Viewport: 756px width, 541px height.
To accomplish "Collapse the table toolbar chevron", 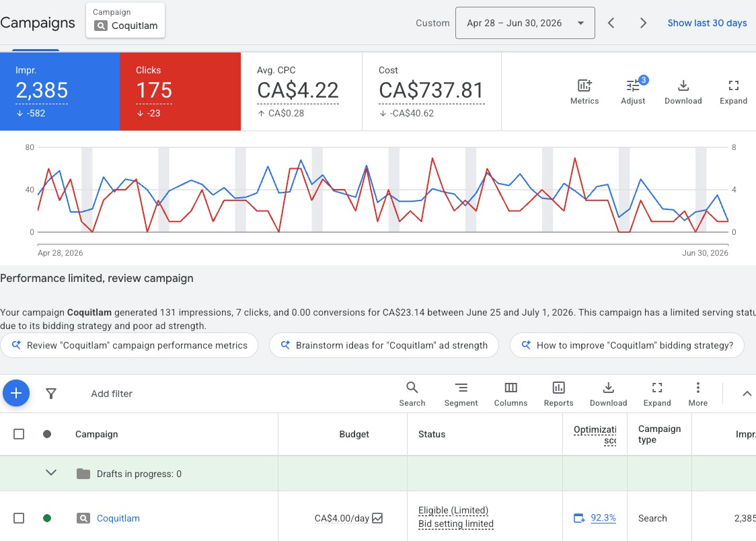I will tap(747, 394).
